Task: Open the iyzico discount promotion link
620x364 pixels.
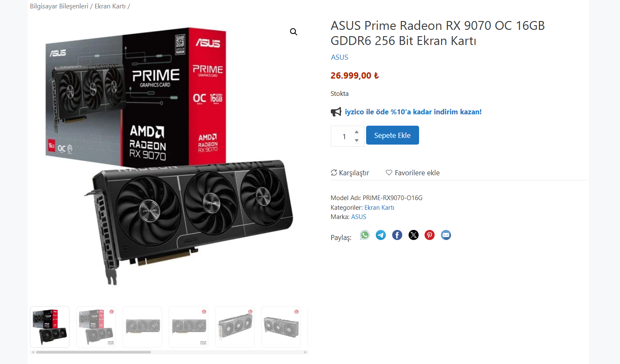Action: pos(413,112)
